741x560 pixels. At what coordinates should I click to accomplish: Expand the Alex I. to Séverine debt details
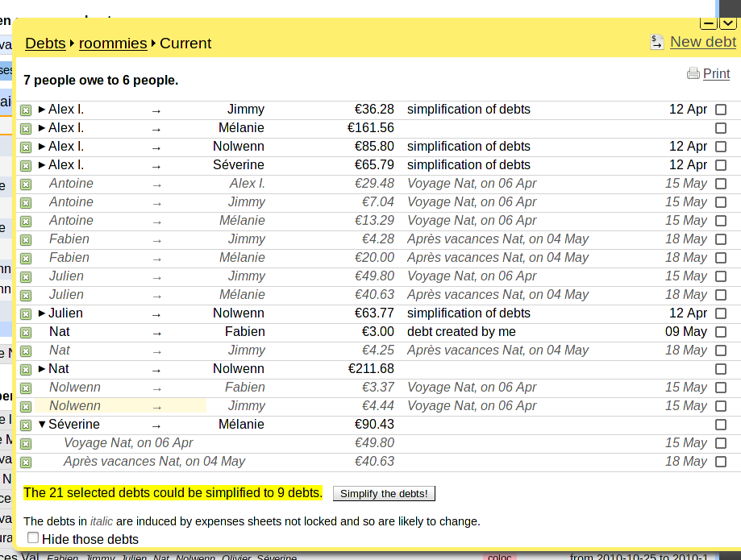click(42, 165)
